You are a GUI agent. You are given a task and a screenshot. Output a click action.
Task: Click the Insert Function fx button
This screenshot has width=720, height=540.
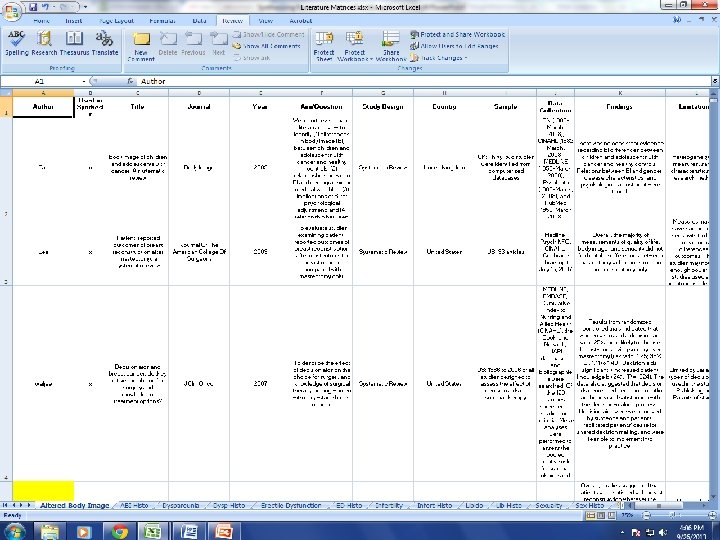pos(130,81)
